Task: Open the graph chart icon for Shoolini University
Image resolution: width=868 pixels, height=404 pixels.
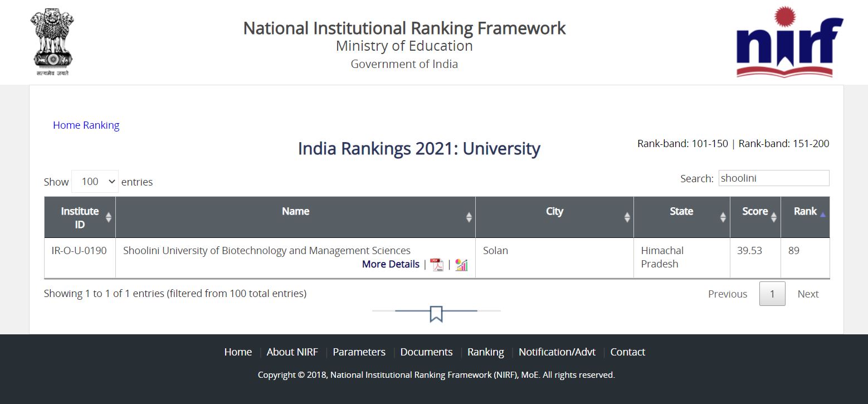Action: [461, 265]
